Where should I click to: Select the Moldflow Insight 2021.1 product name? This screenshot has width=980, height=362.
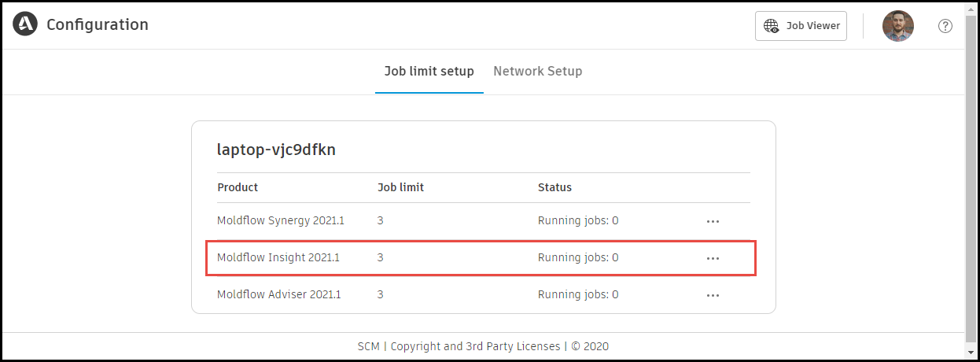278,257
